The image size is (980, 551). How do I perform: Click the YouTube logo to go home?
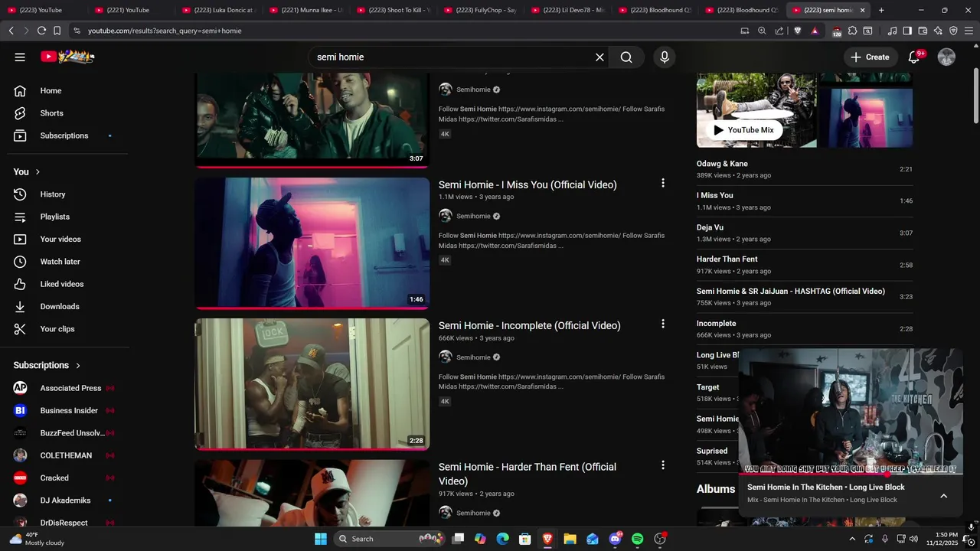(67, 57)
